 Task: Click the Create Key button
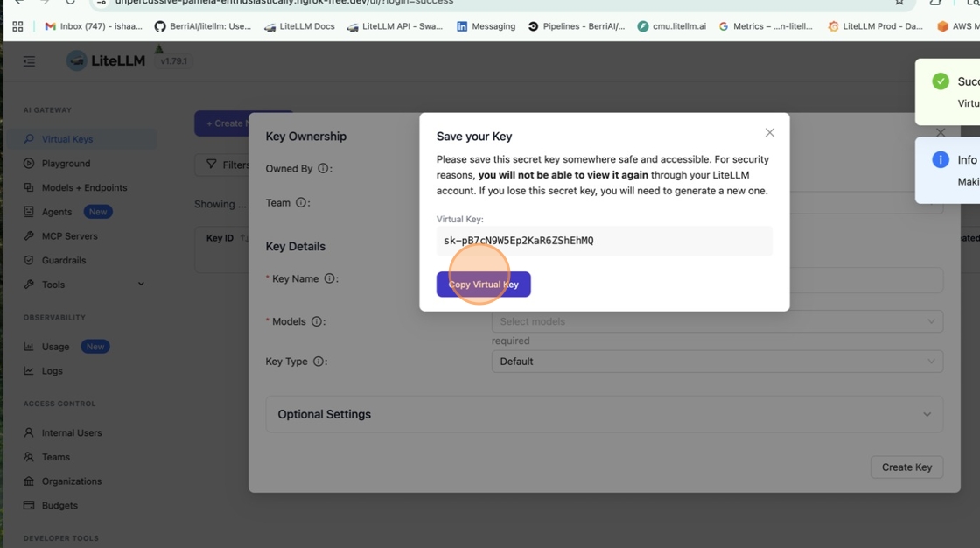click(906, 467)
